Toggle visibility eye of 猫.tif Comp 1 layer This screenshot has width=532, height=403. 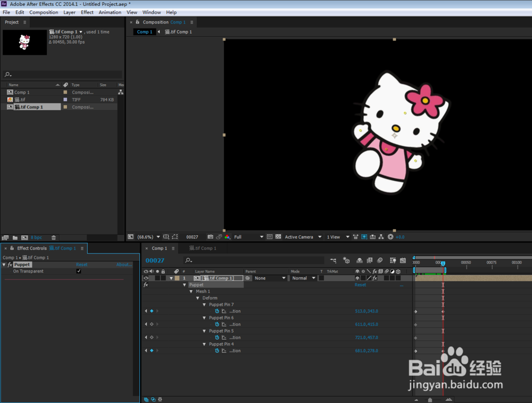(x=146, y=278)
